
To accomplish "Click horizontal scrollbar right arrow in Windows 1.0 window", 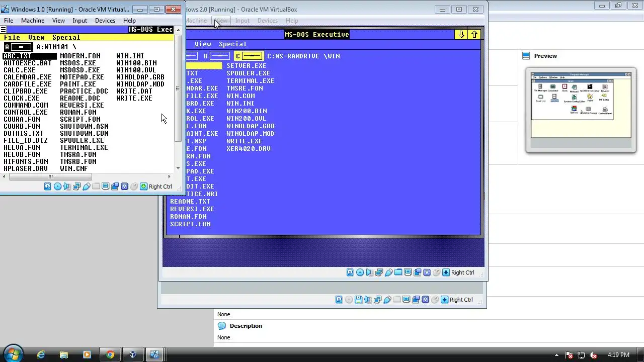I will [169, 176].
